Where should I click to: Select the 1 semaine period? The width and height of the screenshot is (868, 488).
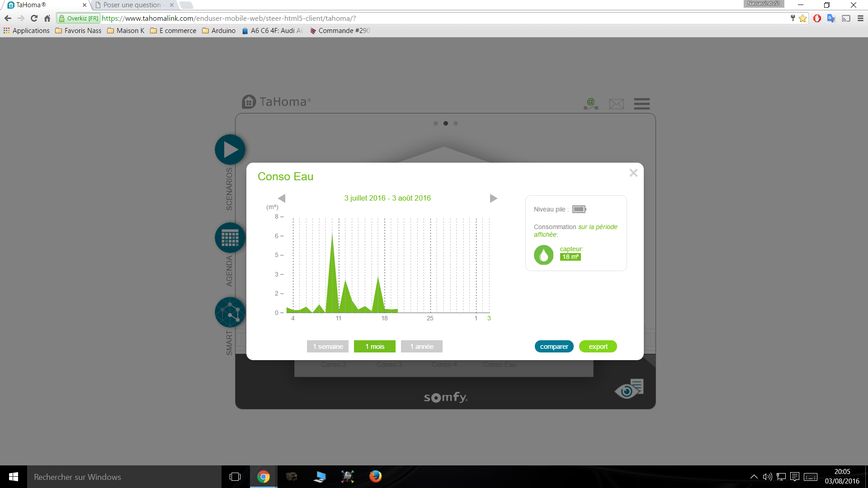[x=328, y=347]
